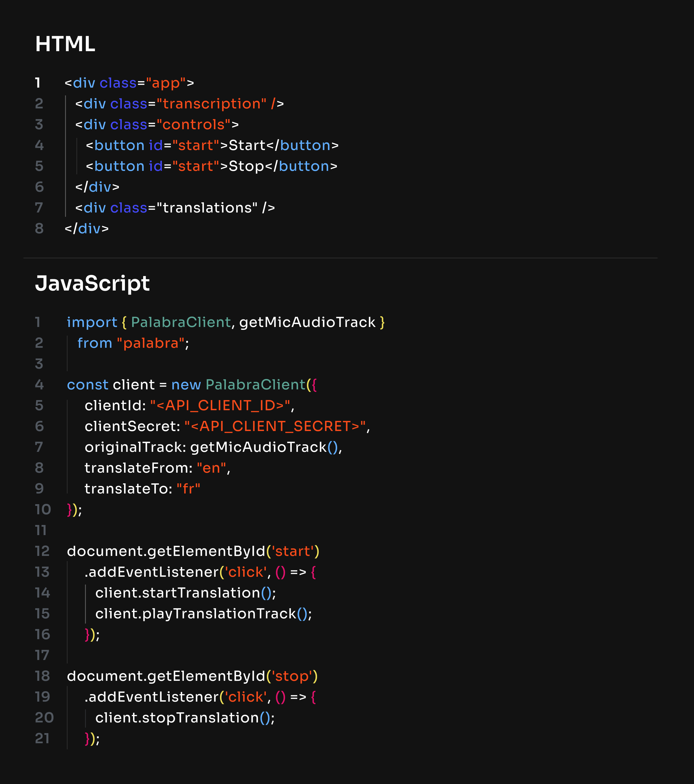Click line number 1 in HTML block
This screenshot has height=784, width=694.
pyautogui.click(x=38, y=83)
